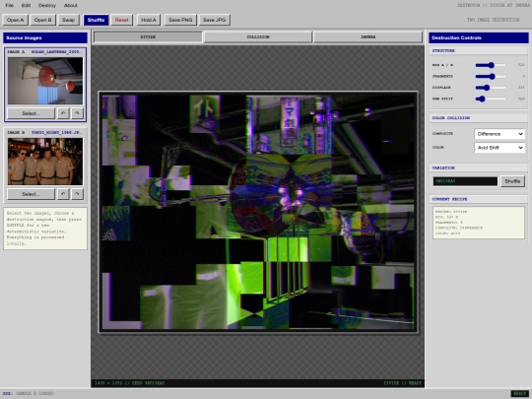Viewport: 532px width, 399px height.
Task: Adjust the Mix A / B slider
Action: (x=491, y=65)
